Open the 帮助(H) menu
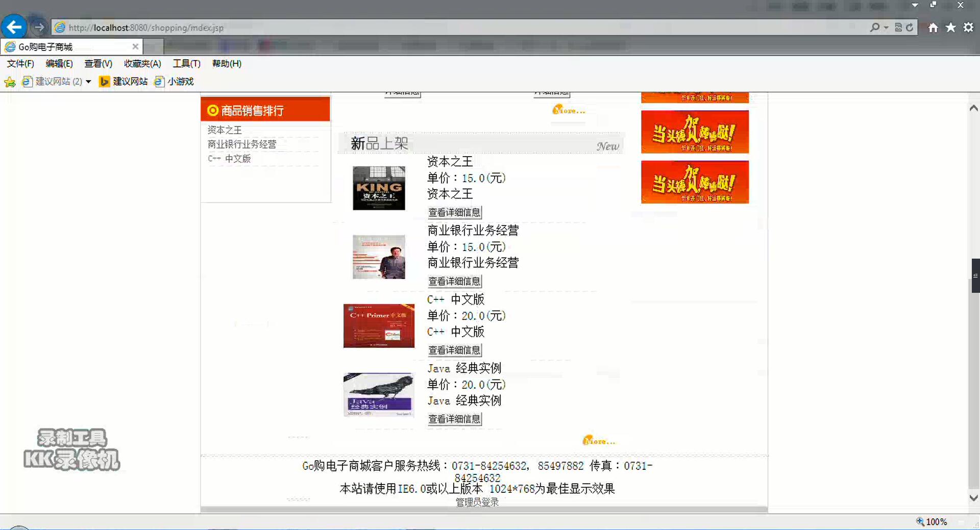 [x=227, y=64]
